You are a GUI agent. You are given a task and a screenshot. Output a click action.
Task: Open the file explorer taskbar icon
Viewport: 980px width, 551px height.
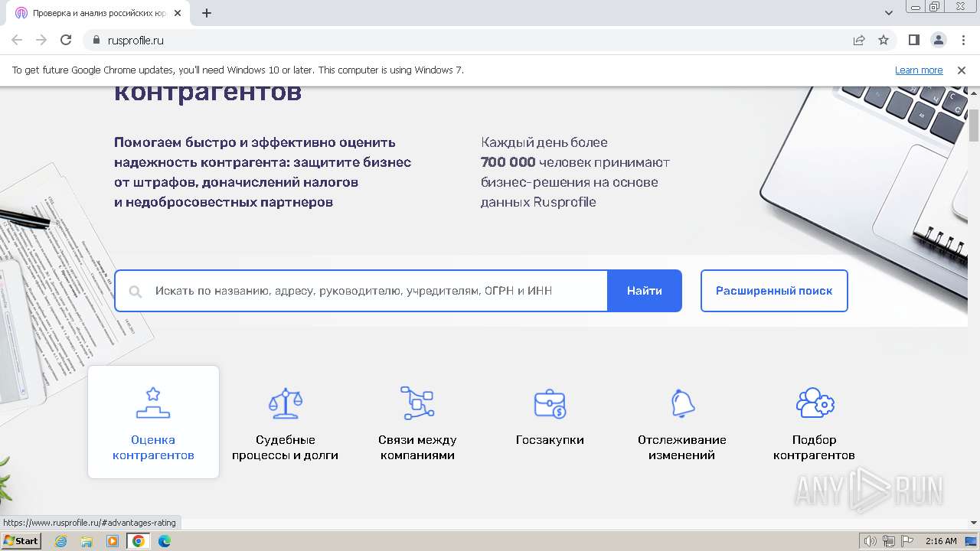click(x=87, y=541)
